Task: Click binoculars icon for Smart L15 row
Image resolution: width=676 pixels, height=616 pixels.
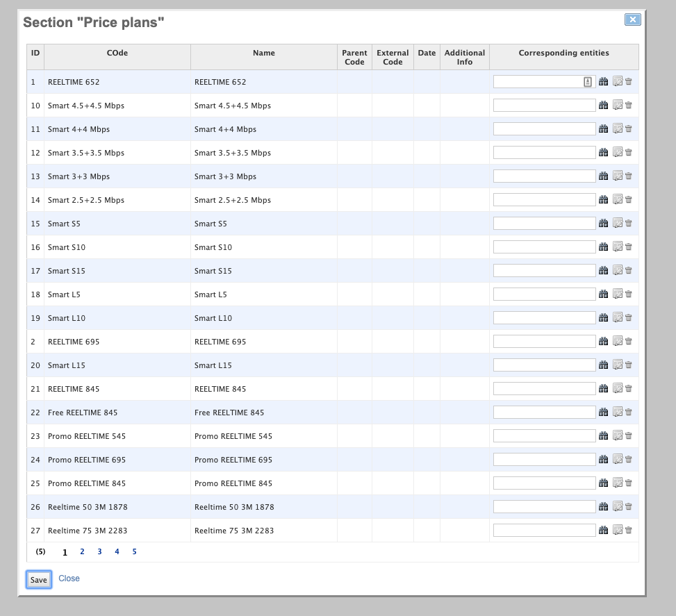Action: pos(603,365)
